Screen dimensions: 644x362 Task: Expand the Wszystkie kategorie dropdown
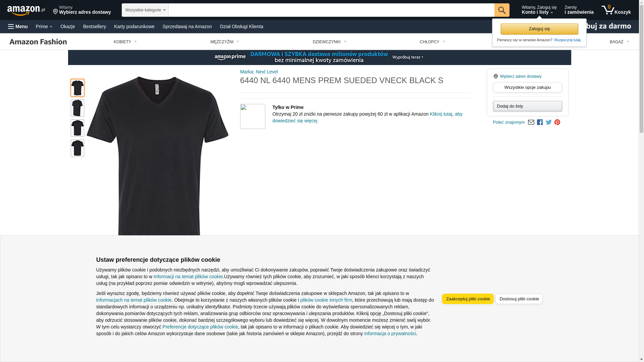145,10
